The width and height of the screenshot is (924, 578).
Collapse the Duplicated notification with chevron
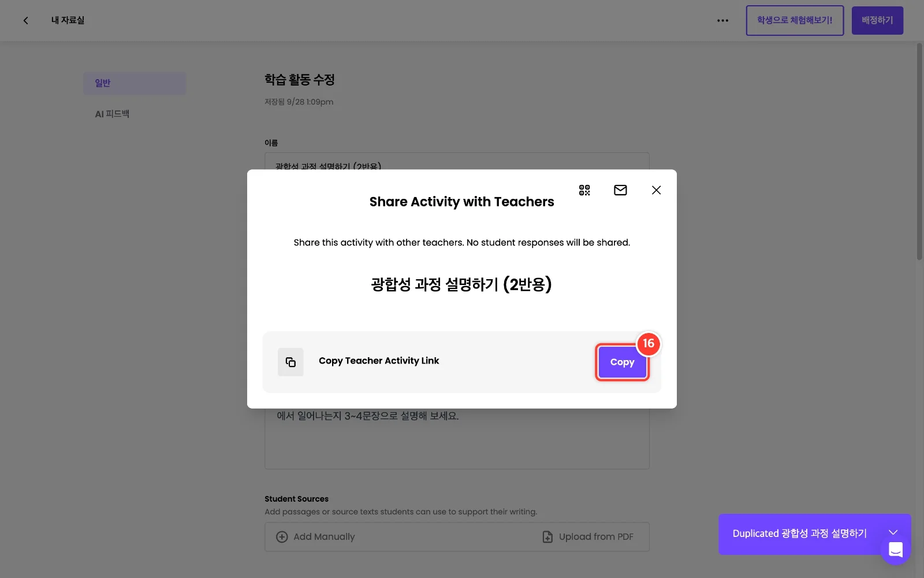tap(893, 532)
